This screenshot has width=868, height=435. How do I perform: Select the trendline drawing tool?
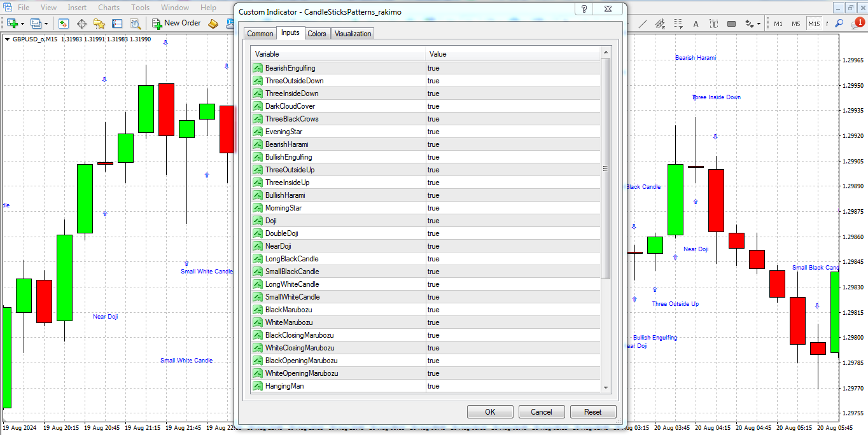[x=643, y=24]
